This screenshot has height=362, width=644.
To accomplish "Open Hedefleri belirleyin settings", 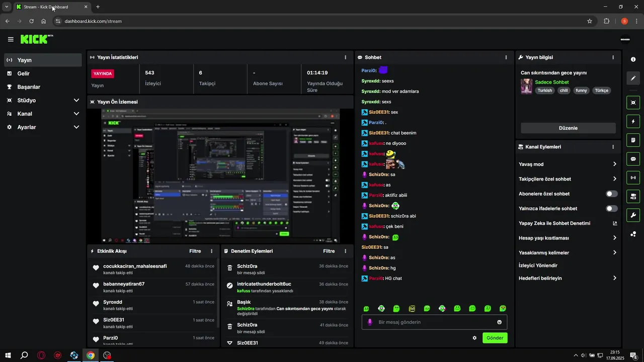I will 568,278.
